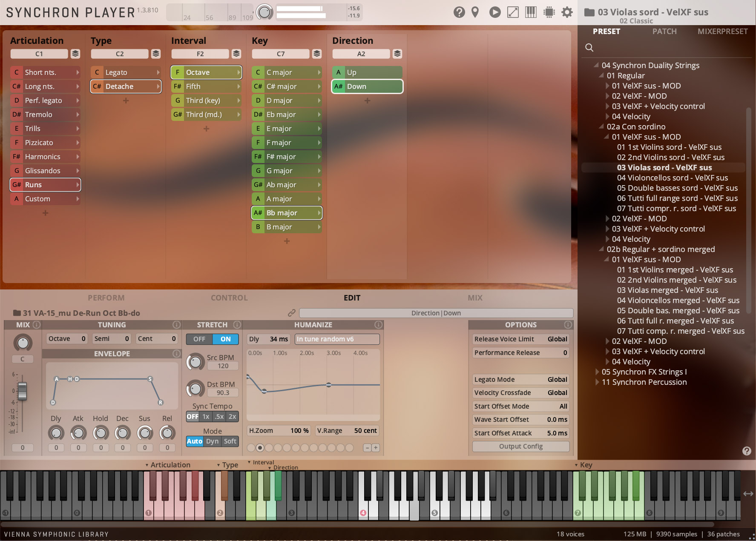Select Auto stretch mode
This screenshot has width=756, height=541.
[195, 441]
